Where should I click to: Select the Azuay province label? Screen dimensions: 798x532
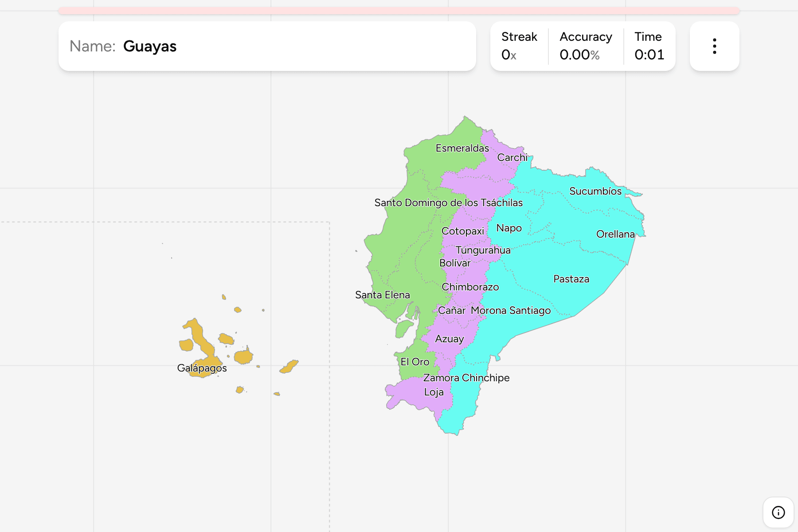coord(450,339)
